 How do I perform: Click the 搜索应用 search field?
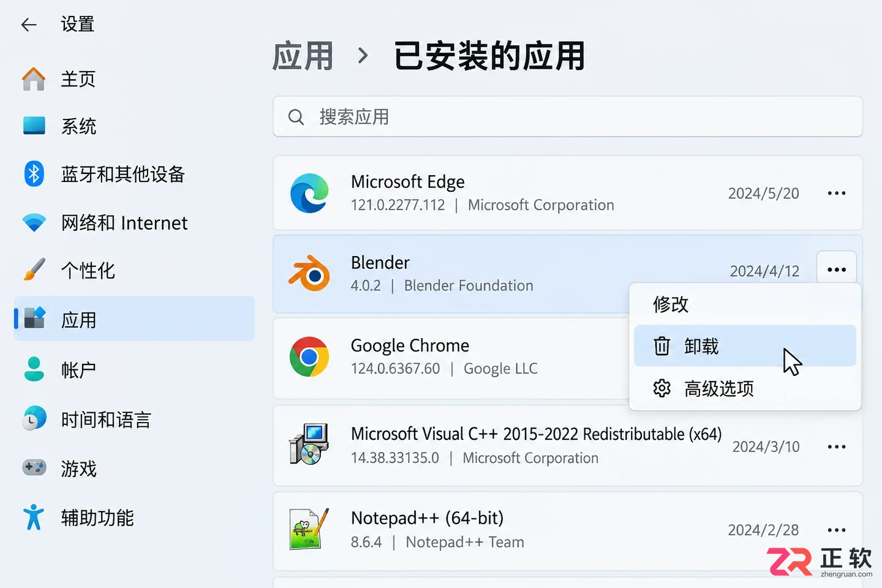pos(568,116)
